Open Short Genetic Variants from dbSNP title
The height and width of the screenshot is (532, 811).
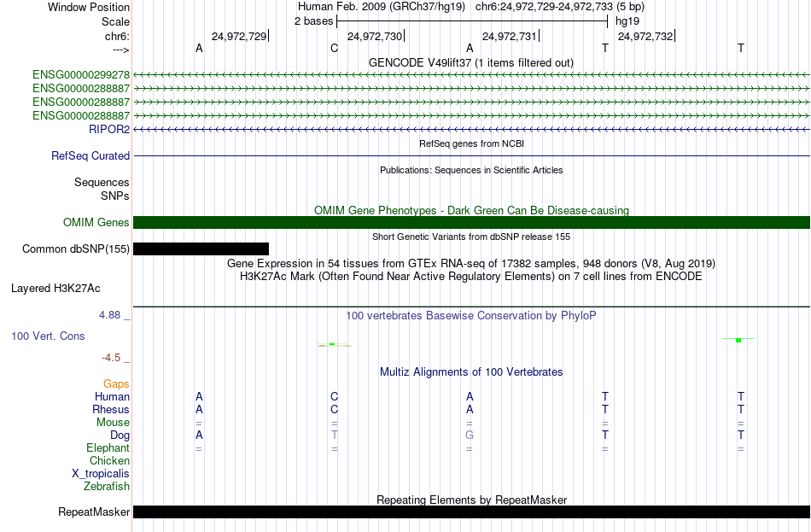point(471,237)
